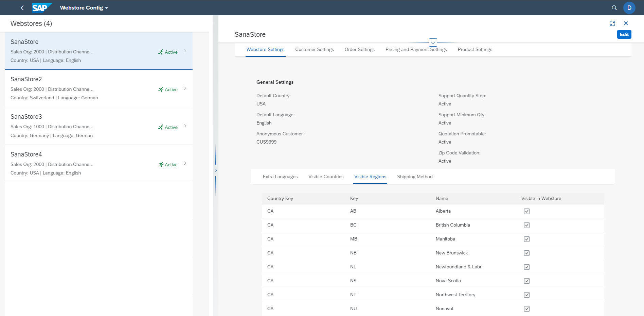Image resolution: width=644 pixels, height=316 pixels.
Task: Click the Active status icon for SanaStore
Action: 161,52
